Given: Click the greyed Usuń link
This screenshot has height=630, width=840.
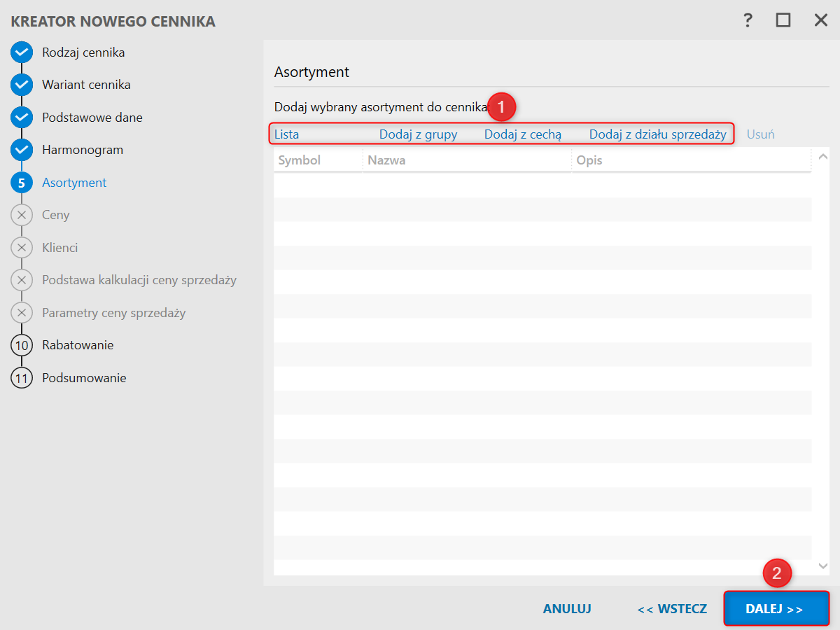Looking at the screenshot, I should point(761,134).
